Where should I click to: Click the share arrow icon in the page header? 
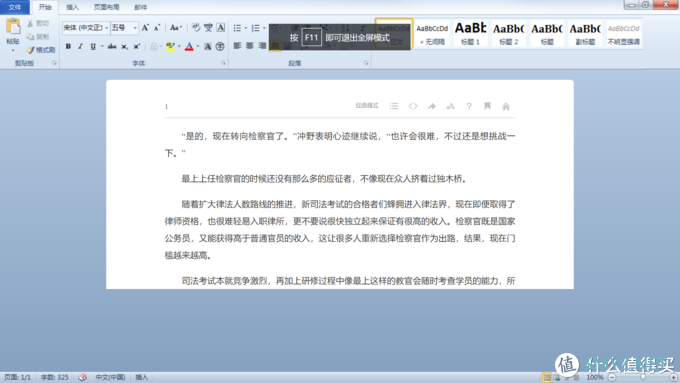pyautogui.click(x=432, y=106)
